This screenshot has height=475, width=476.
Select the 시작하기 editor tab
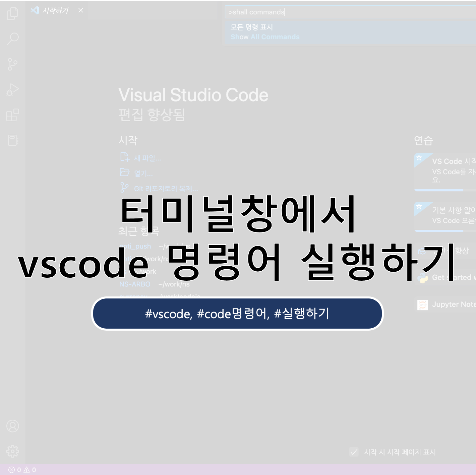pos(57,10)
